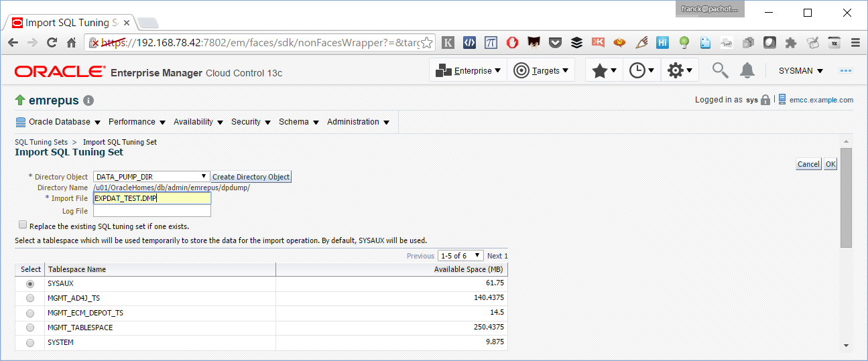Click the scrollbar down arrow
Viewport: 868px width, 361px height.
pyautogui.click(x=846, y=345)
